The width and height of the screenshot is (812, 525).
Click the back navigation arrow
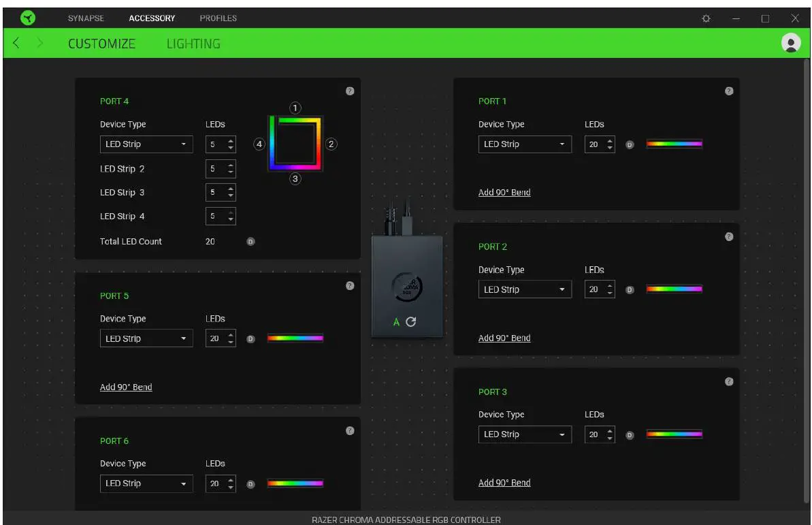(16, 43)
